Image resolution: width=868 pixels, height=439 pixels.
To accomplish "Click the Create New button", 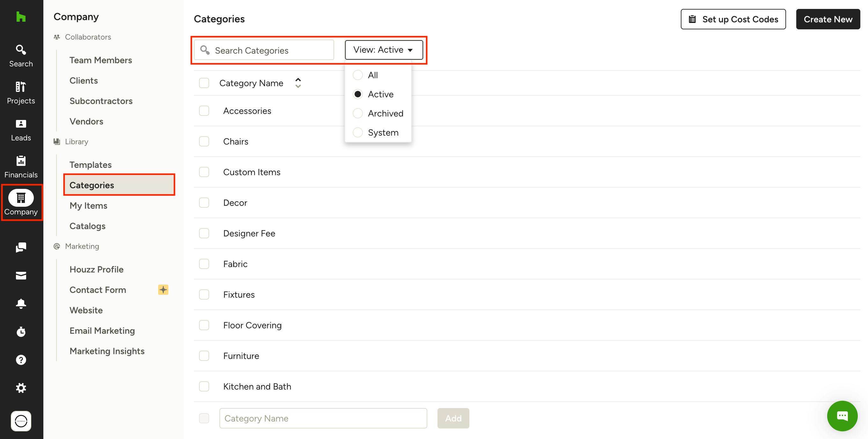I will pyautogui.click(x=828, y=19).
